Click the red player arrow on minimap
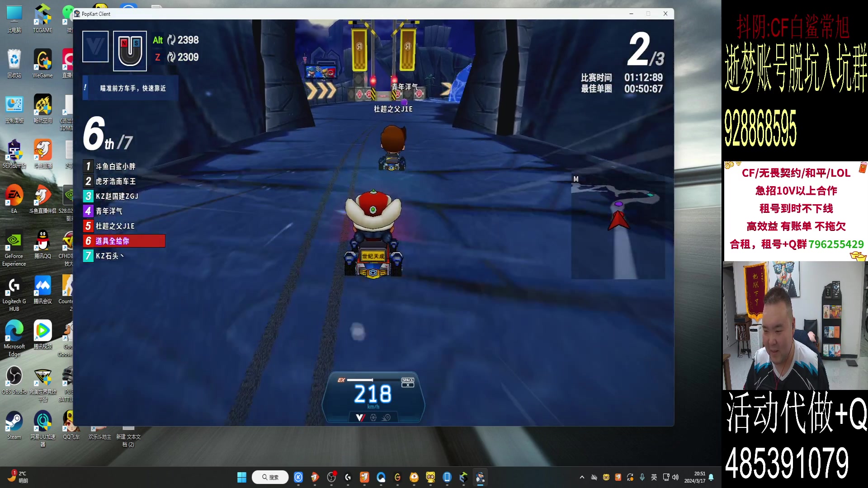868x488 pixels. [618, 221]
